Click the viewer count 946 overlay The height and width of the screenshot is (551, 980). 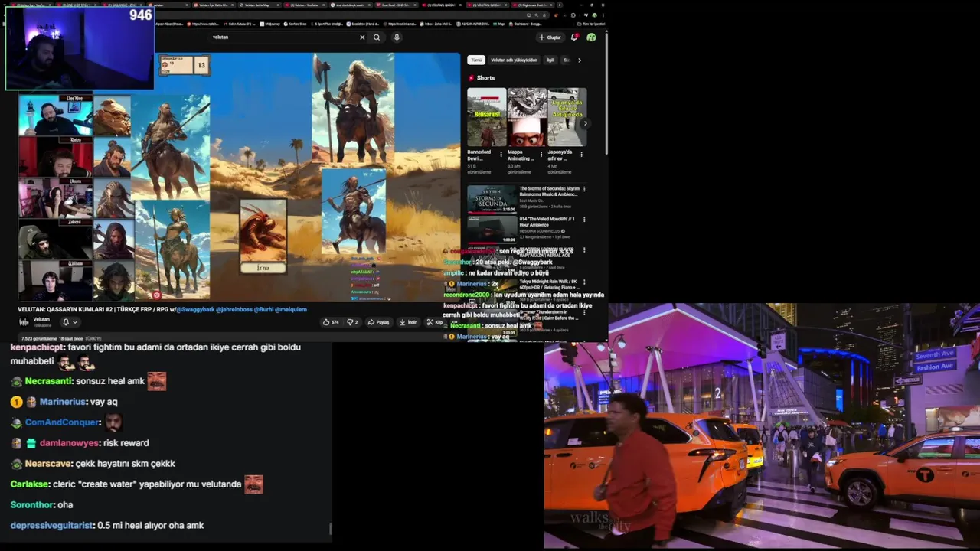coord(140,15)
